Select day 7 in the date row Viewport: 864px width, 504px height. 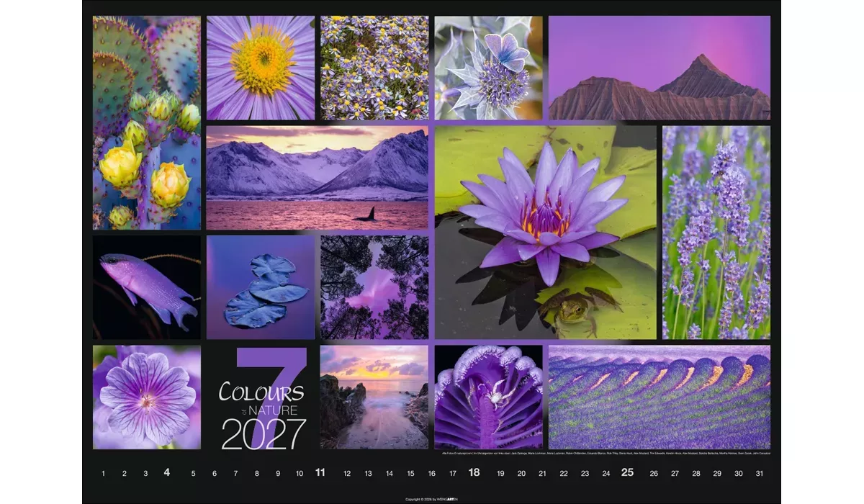click(x=235, y=474)
